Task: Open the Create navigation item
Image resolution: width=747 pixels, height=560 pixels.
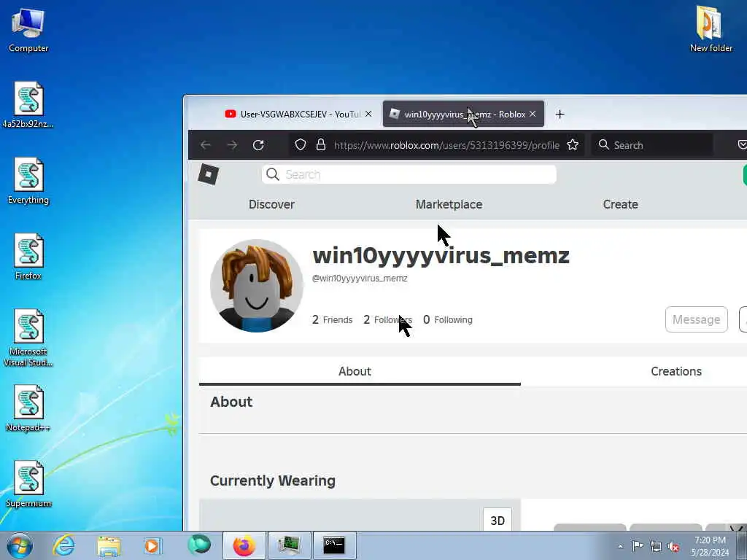Action: coord(620,204)
